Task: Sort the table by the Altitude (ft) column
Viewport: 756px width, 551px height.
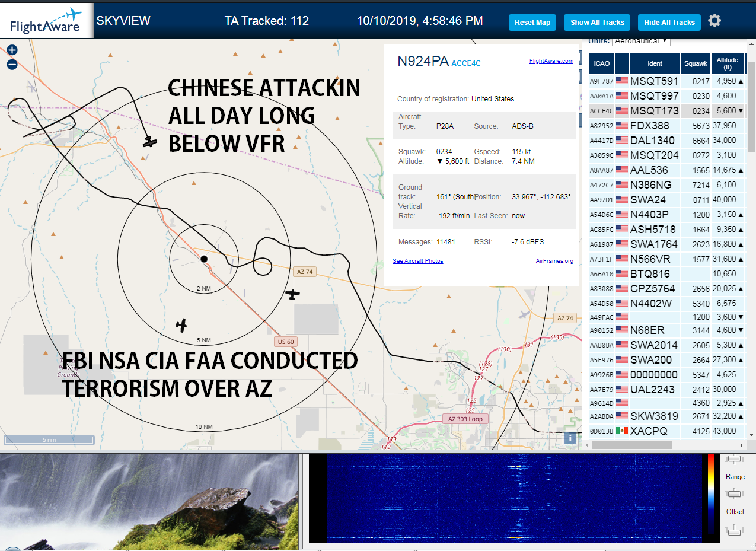Action: pyautogui.click(x=728, y=63)
